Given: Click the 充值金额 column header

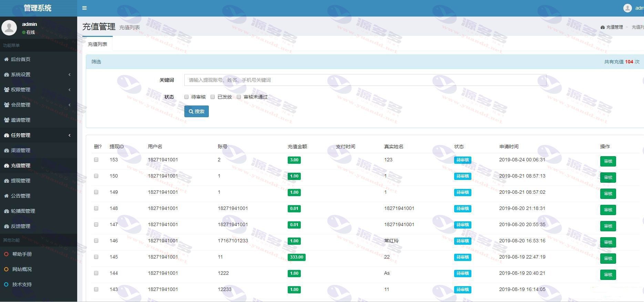Looking at the screenshot, I should click(x=297, y=147).
